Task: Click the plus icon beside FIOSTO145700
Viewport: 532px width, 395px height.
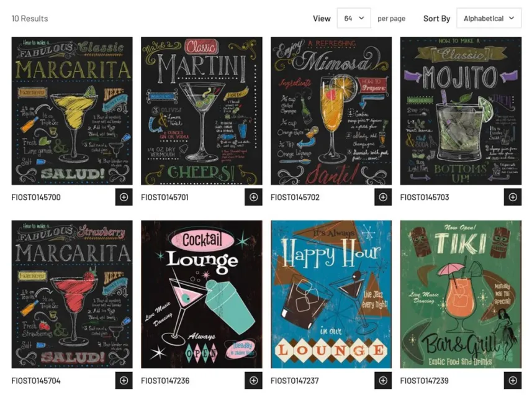Action: [x=124, y=197]
